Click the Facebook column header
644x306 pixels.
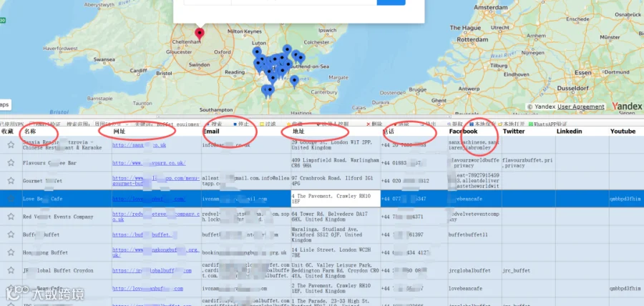point(463,132)
